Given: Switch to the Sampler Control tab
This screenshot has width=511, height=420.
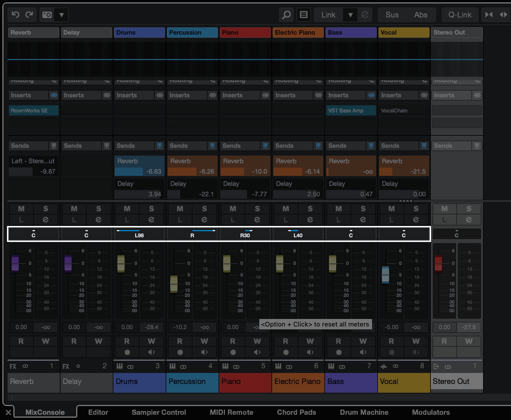Looking at the screenshot, I should point(159,412).
